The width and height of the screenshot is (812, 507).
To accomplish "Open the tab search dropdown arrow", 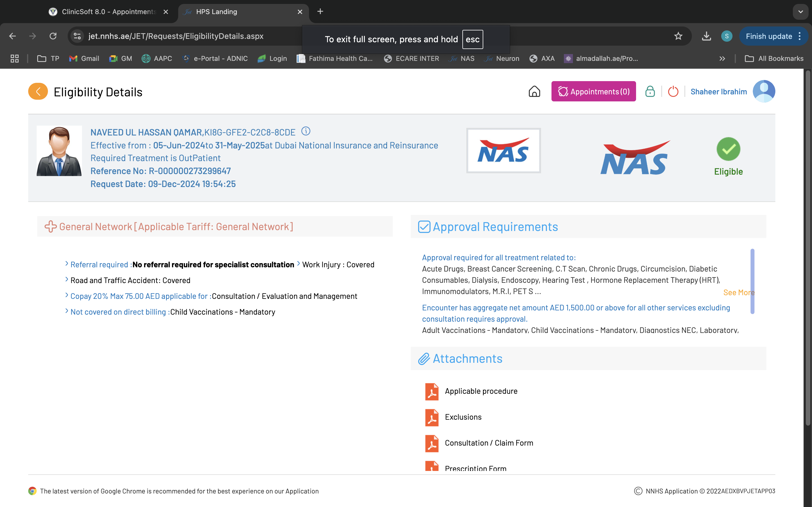I will [x=801, y=12].
